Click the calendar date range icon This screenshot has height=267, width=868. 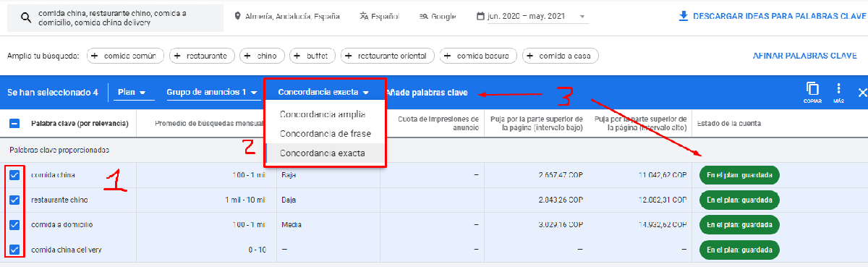pyautogui.click(x=481, y=16)
